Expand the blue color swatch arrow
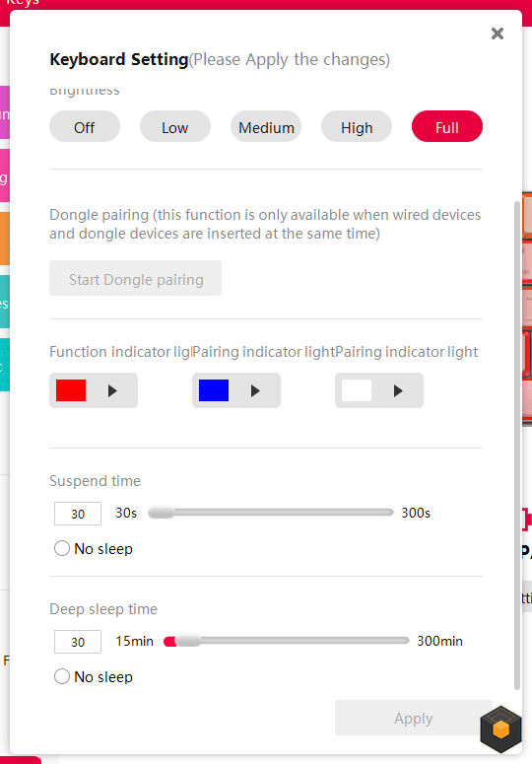This screenshot has height=764, width=532. coord(255,390)
